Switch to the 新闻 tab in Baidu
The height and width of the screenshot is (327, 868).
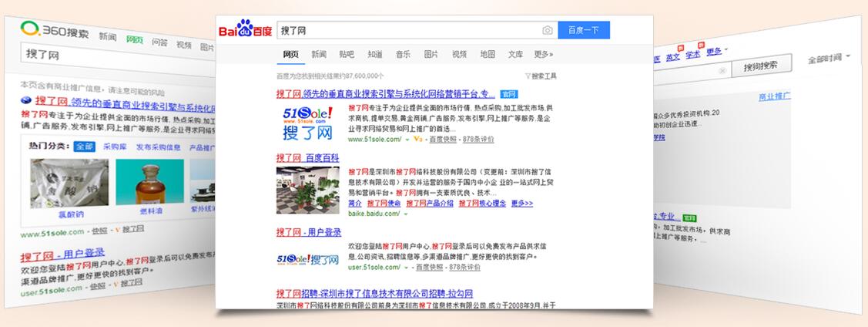(319, 54)
